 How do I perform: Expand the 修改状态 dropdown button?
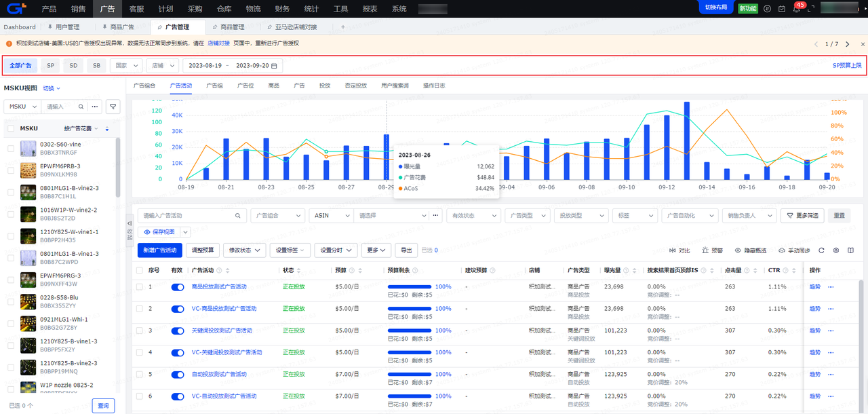[x=245, y=250]
